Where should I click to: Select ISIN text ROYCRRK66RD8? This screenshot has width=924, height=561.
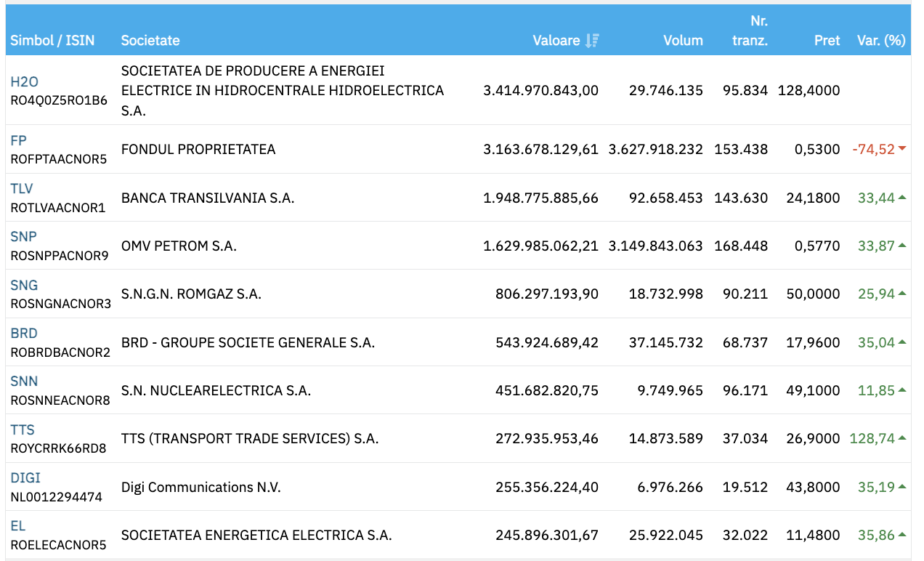pos(58,448)
